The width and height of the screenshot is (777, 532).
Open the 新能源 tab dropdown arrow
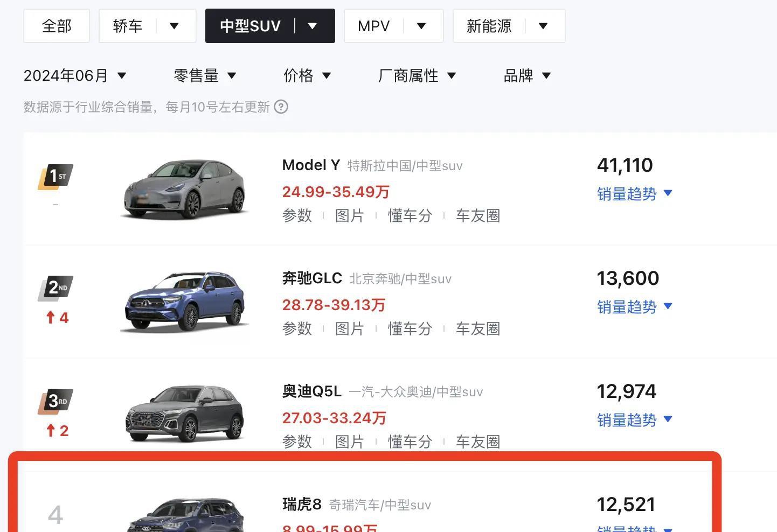543,26
